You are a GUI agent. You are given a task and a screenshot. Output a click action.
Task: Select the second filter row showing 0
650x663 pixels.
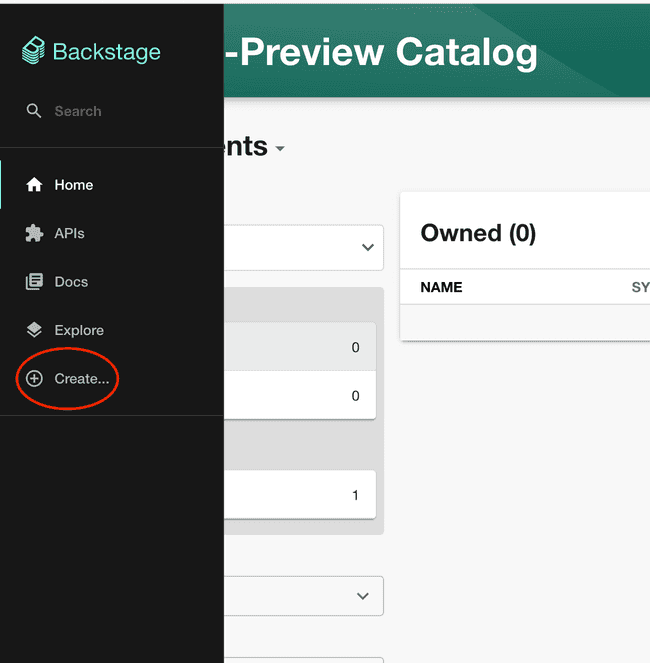300,395
